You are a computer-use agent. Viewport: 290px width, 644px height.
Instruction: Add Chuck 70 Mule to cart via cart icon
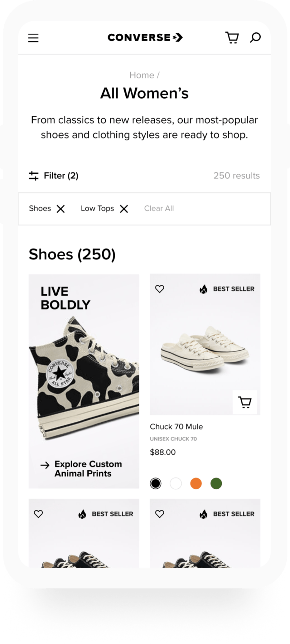coord(245,403)
